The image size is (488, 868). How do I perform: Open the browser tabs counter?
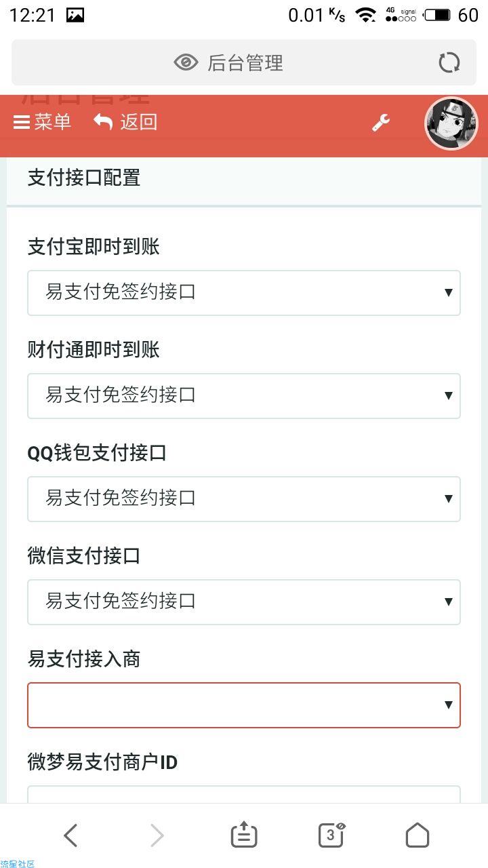point(331,835)
